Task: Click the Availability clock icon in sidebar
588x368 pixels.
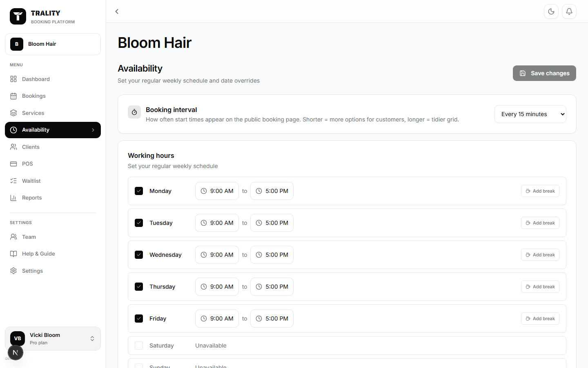Action: (x=13, y=130)
